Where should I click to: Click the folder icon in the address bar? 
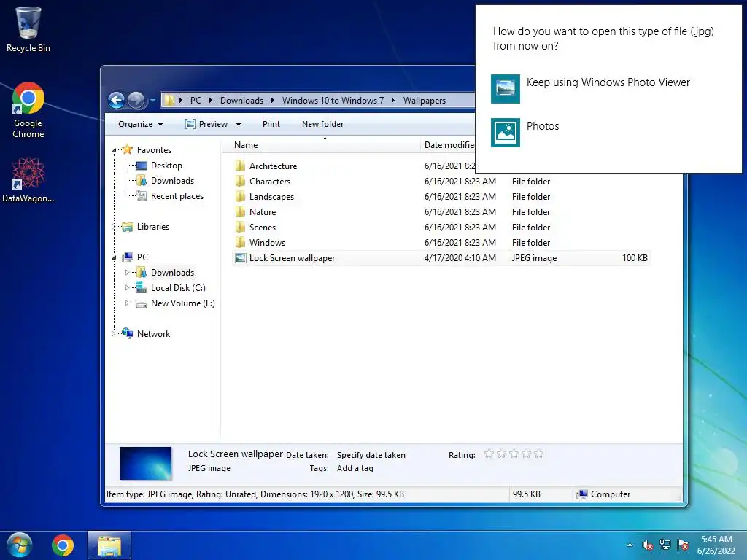(x=169, y=101)
